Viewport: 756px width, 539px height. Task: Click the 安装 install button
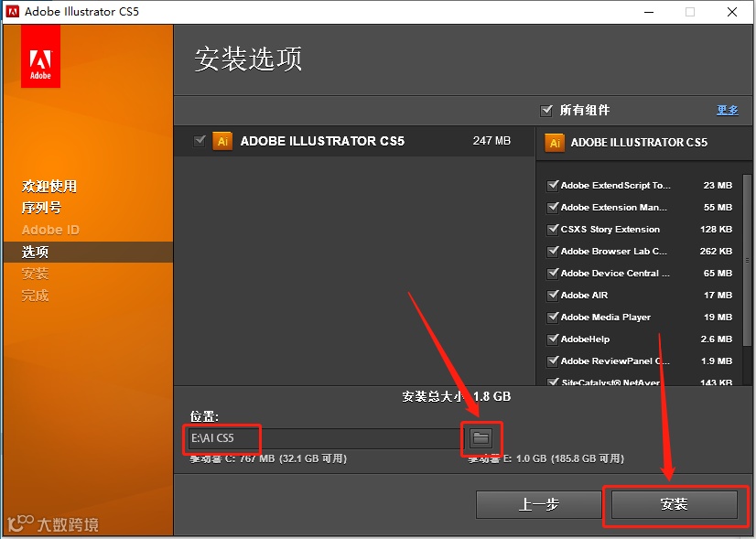pyautogui.click(x=674, y=504)
